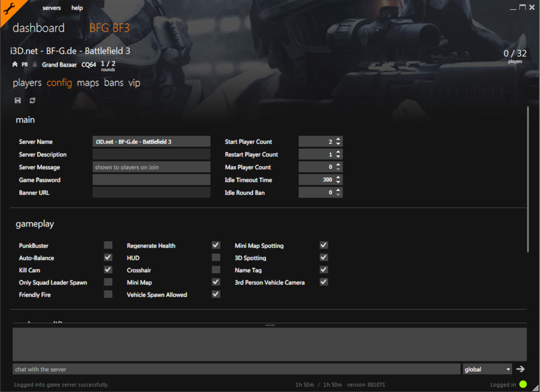Click the save config floppy icon
Viewport: 540px width, 392px height.
[18, 100]
